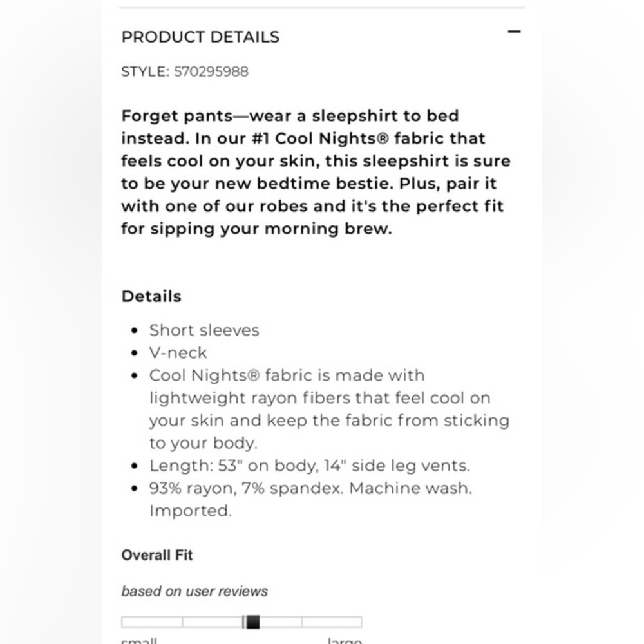
Task: Click the based on user reviews text
Action: pyautogui.click(x=194, y=591)
